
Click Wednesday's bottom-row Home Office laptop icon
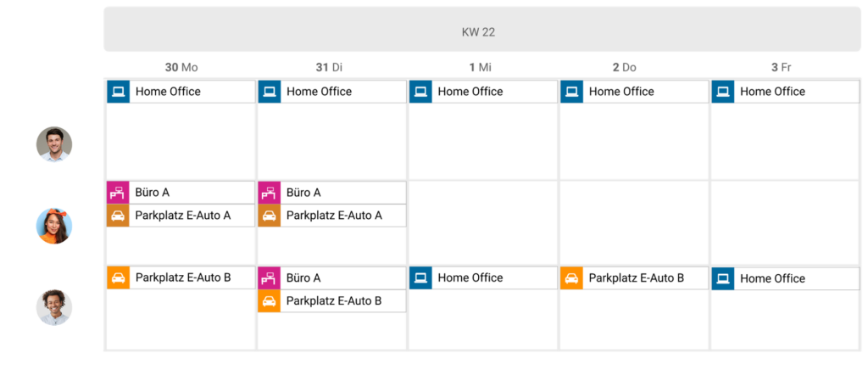click(420, 277)
